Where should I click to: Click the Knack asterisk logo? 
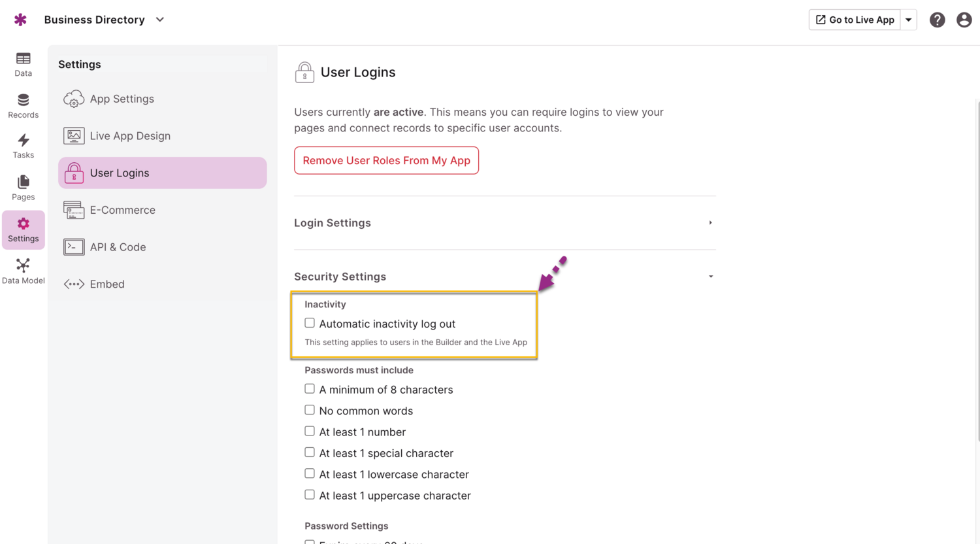point(20,19)
